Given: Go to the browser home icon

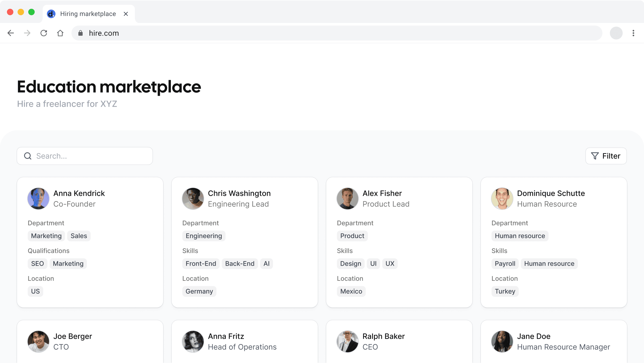Looking at the screenshot, I should [60, 33].
